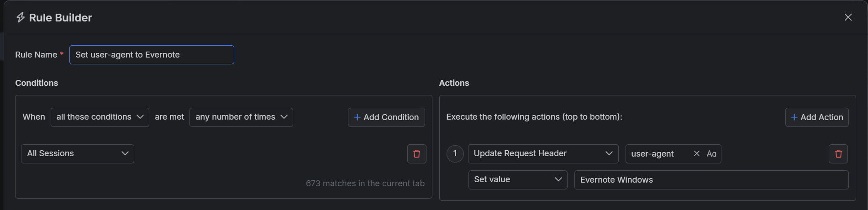Image resolution: width=868 pixels, height=210 pixels.
Task: Focus the Rule Name text field
Action: tap(152, 55)
